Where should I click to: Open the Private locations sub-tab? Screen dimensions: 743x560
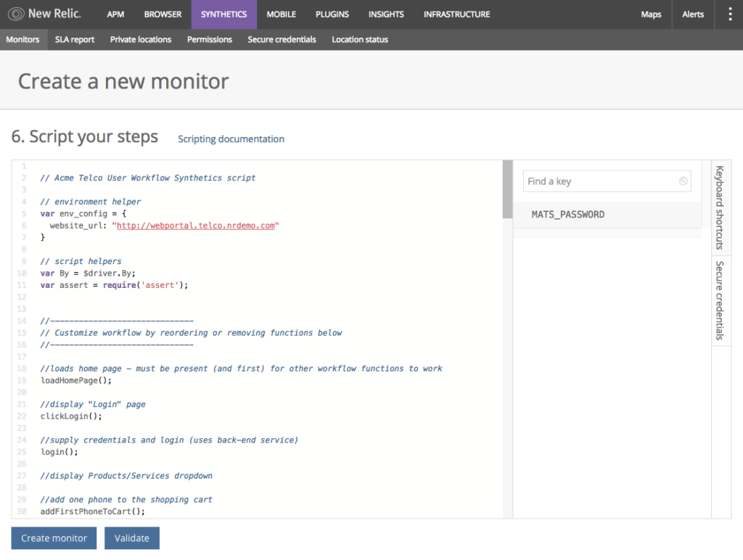(141, 39)
